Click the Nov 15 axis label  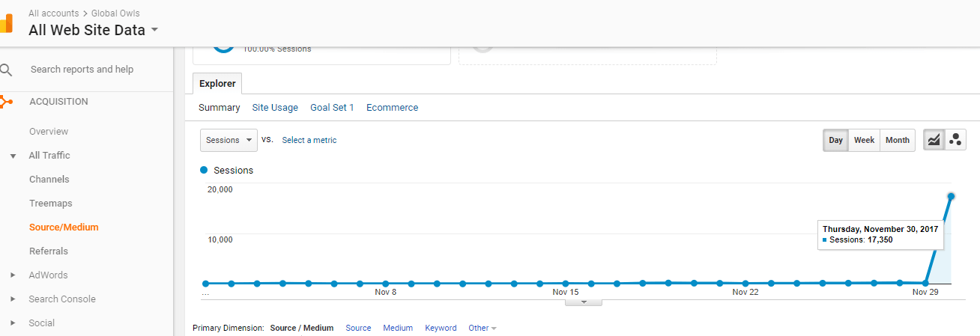566,292
